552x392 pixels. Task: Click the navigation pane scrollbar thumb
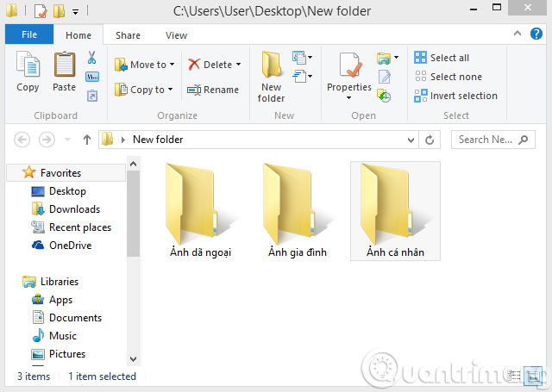(x=133, y=214)
